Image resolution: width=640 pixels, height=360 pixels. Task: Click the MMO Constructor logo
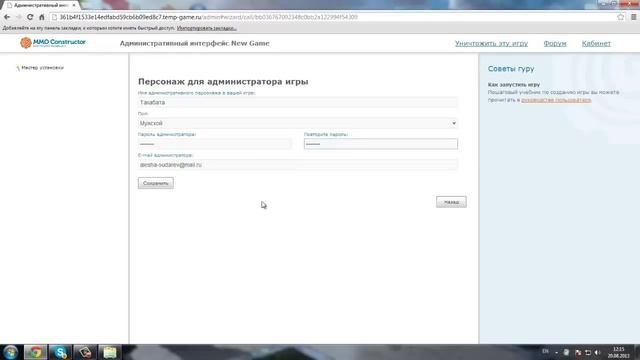[53, 42]
